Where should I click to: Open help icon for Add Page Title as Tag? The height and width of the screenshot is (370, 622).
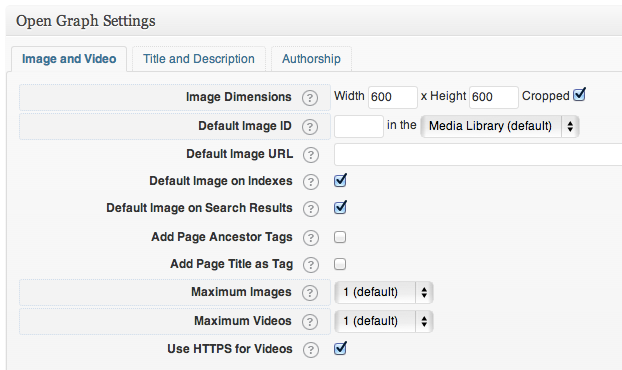pyautogui.click(x=311, y=265)
